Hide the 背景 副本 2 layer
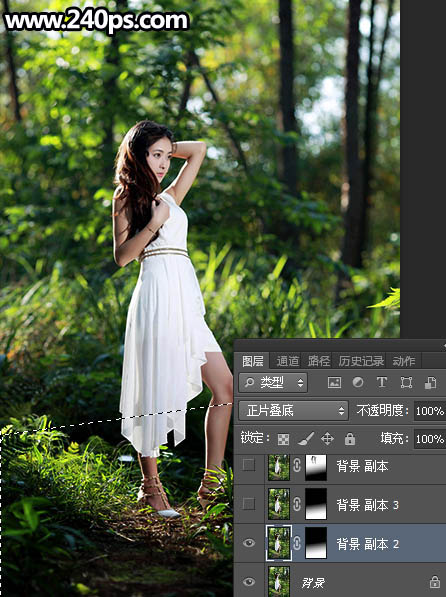This screenshot has width=446, height=597. pos(249,543)
